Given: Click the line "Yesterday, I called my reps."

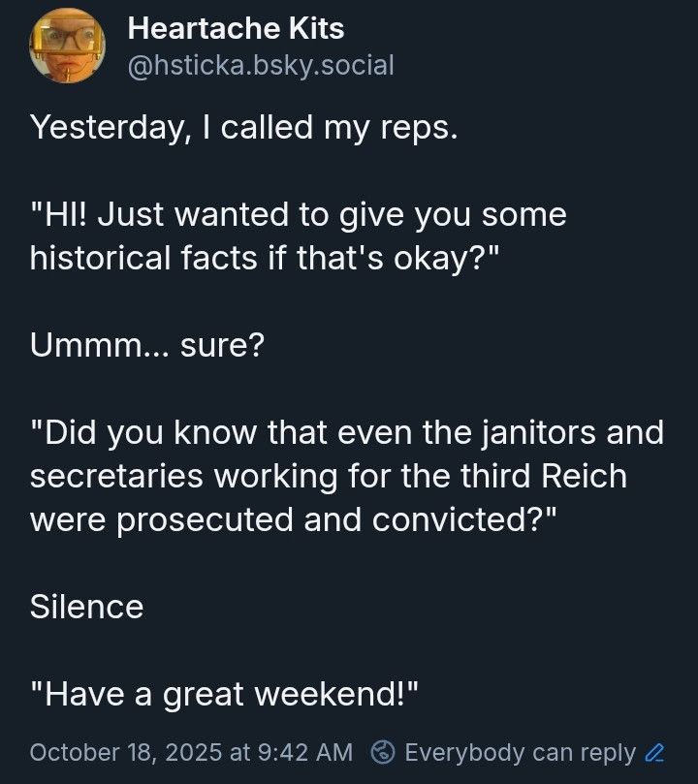Looking at the screenshot, I should pos(242,128).
